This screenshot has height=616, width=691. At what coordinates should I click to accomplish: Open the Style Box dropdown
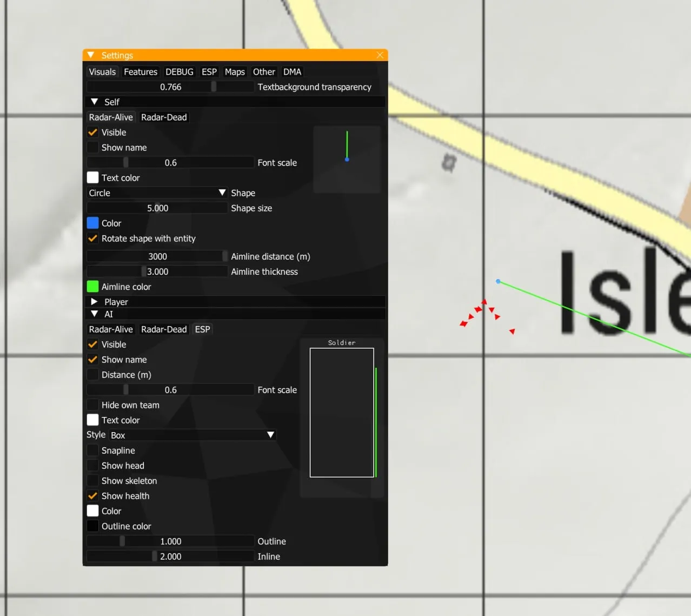(x=192, y=435)
